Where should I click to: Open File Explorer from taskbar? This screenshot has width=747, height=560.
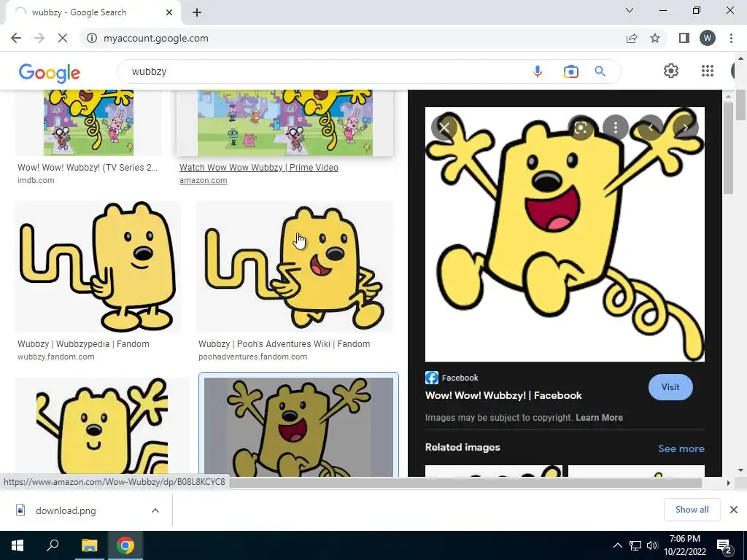coord(89,545)
